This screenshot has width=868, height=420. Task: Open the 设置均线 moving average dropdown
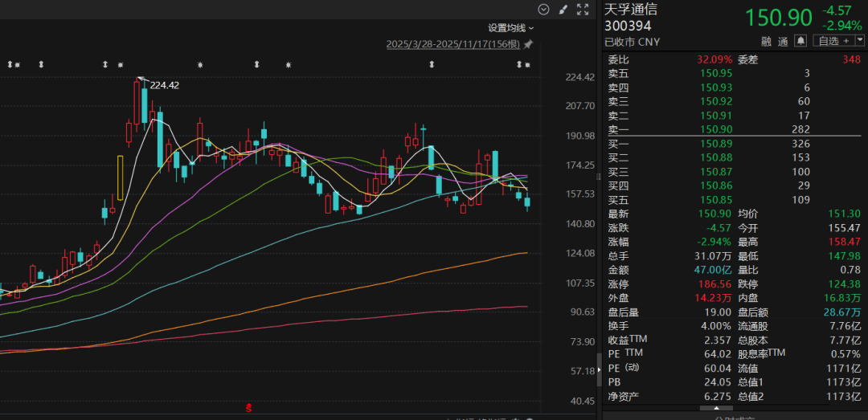pyautogui.click(x=510, y=27)
